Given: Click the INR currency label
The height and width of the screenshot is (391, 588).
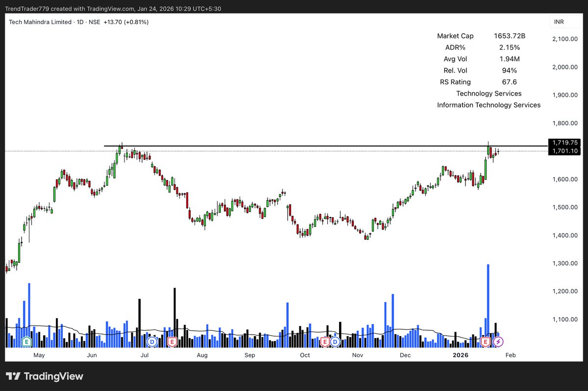Looking at the screenshot, I should (x=559, y=22).
